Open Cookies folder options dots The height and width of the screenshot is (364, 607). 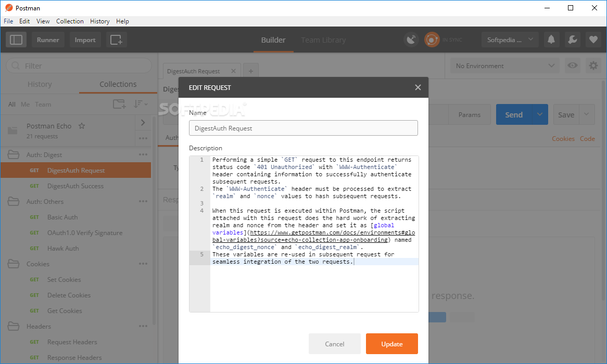point(143,264)
